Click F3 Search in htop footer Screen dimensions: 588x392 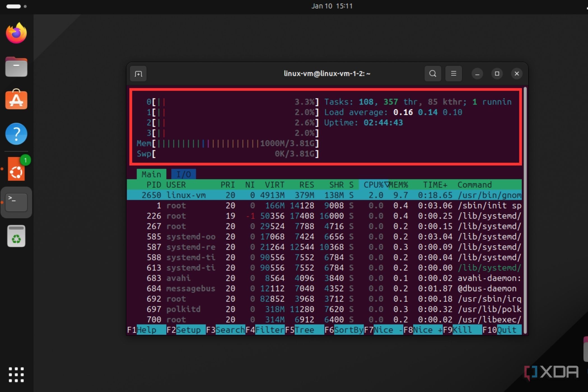225,330
